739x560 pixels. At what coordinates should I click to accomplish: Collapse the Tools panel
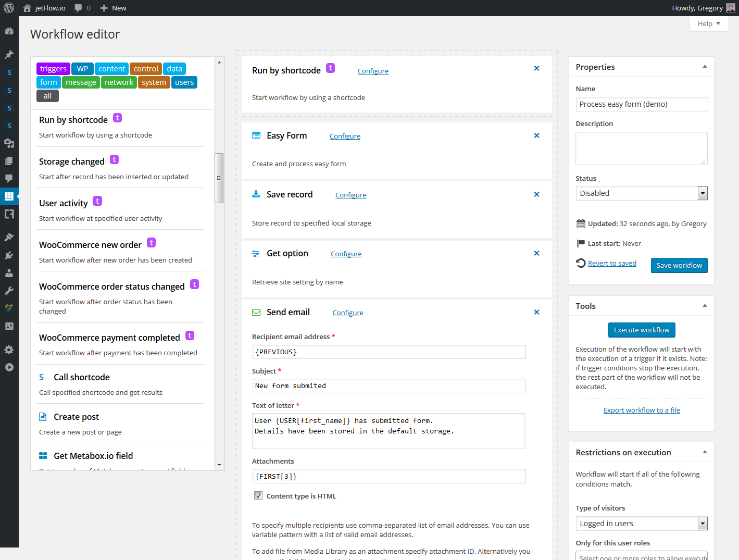point(705,306)
